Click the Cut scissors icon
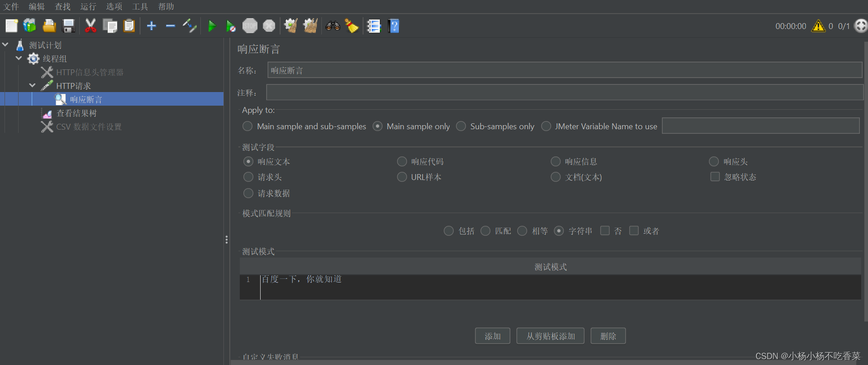 point(91,26)
